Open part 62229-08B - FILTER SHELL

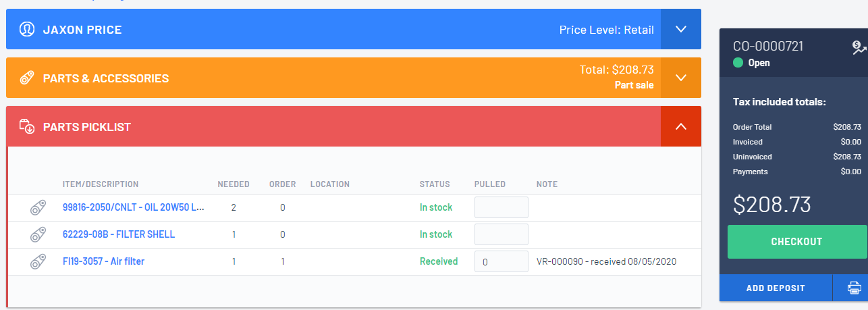pyautogui.click(x=119, y=234)
